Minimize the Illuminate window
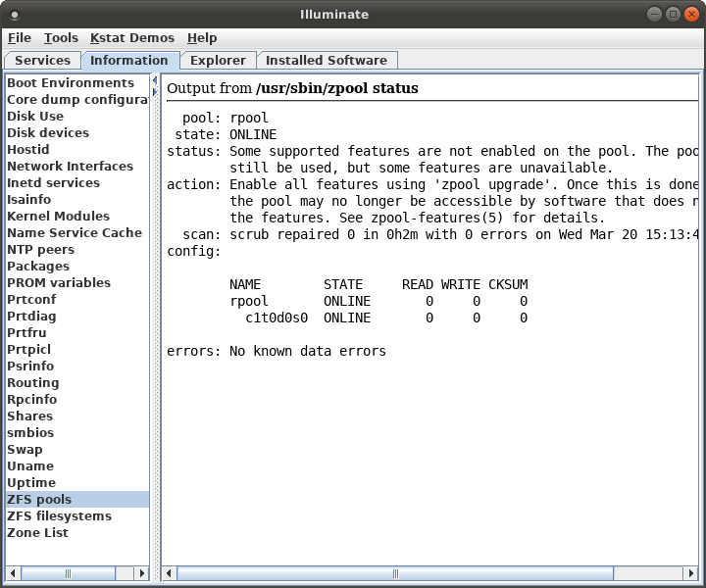 (654, 14)
